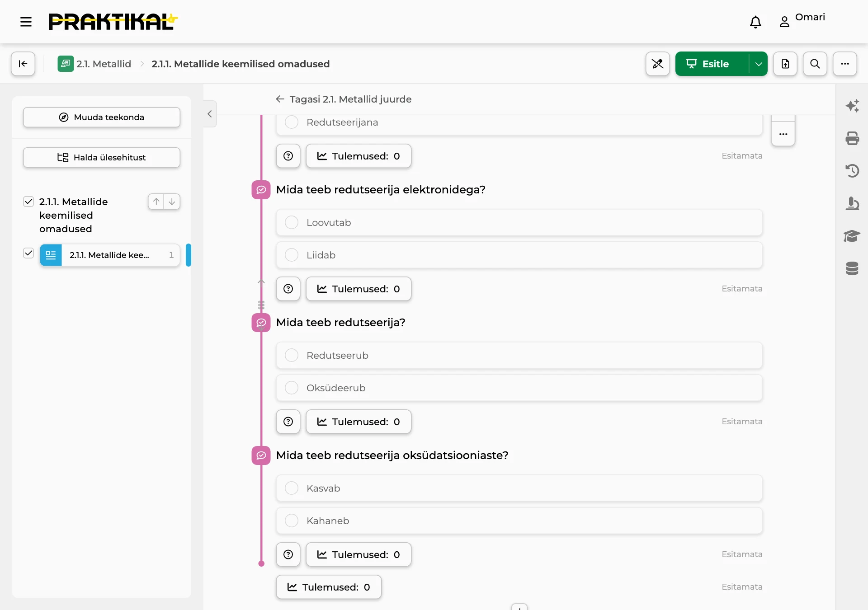Select the Loovutab answer option
This screenshot has width=868, height=610.
(x=519, y=222)
